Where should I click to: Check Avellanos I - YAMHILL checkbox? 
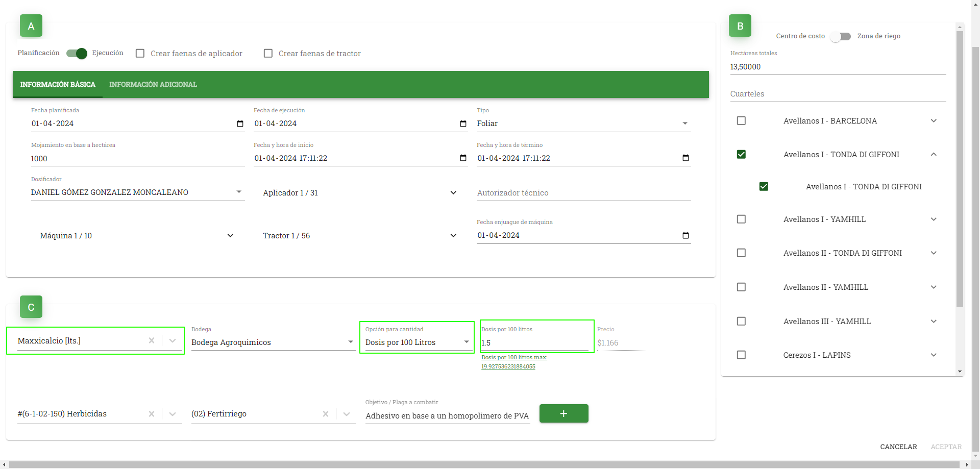[741, 219]
